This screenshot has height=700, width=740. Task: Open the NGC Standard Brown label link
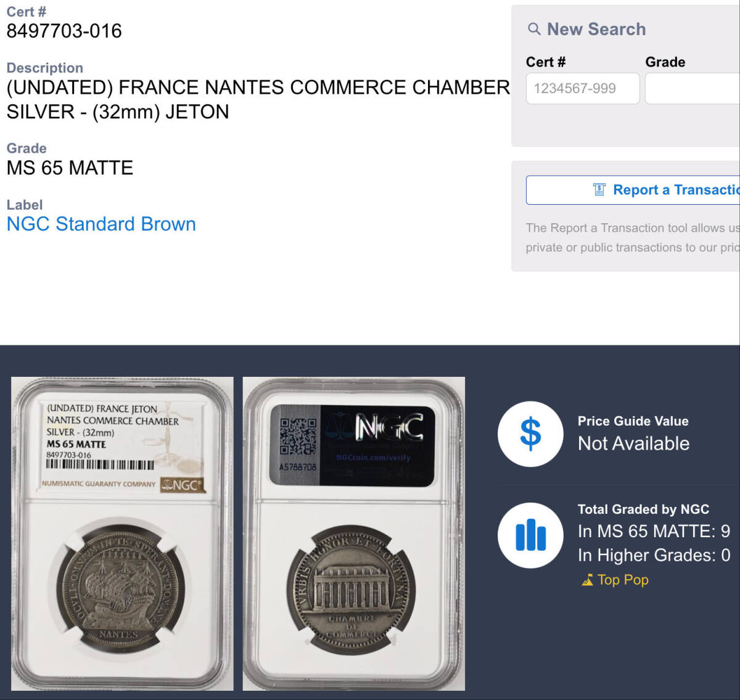click(101, 224)
